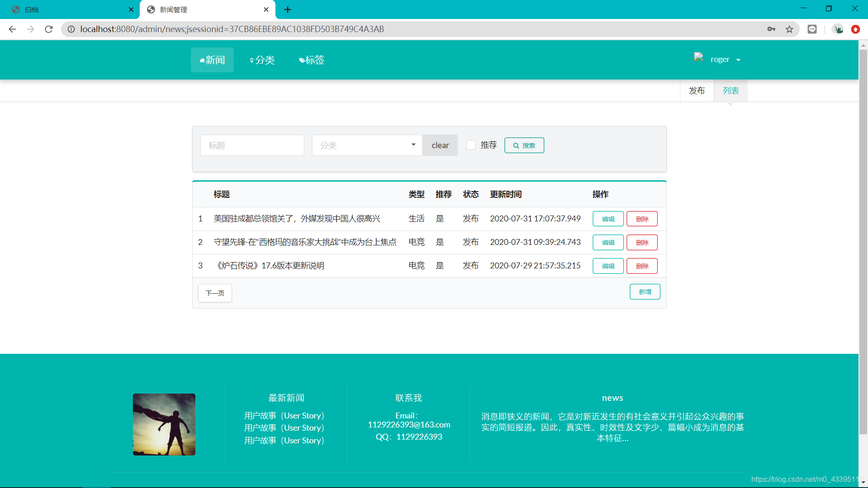Click 删除 for 炉石传说 news row
Screen dimensions: 868x488
[x=642, y=266]
